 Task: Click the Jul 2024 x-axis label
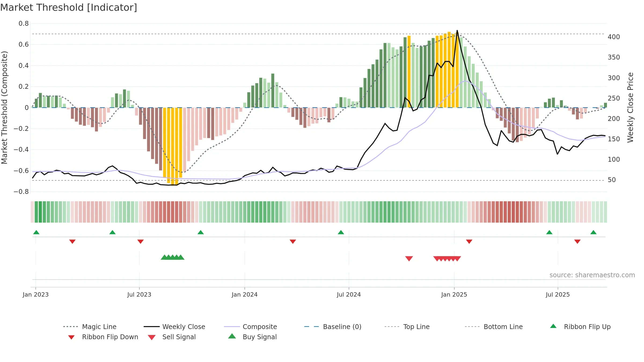coord(349,294)
